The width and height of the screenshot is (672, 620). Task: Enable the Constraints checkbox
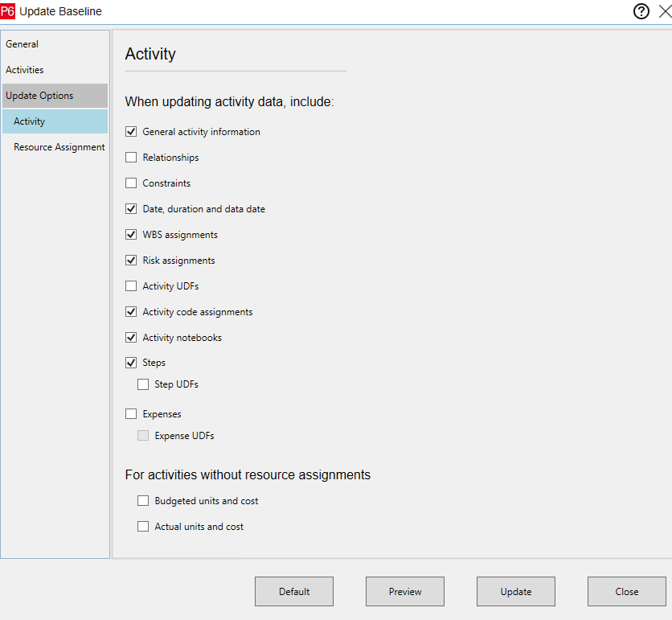131,183
